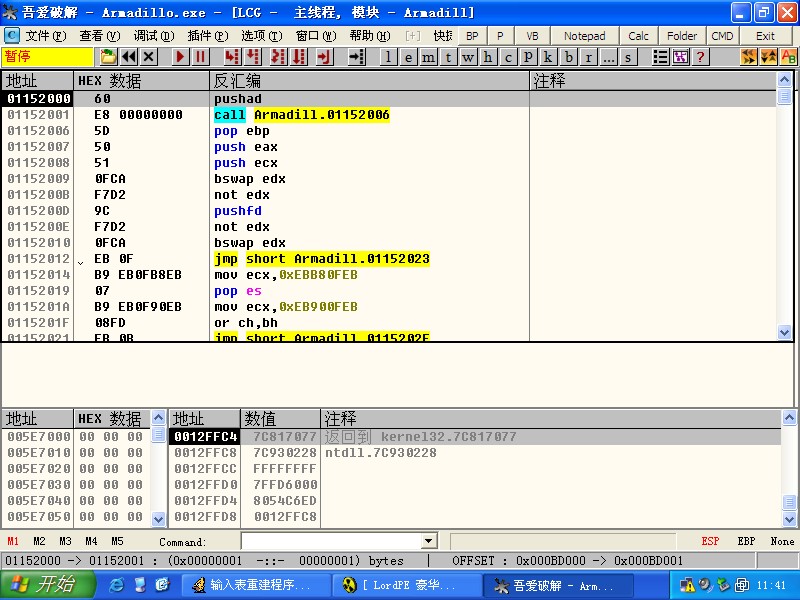Image resolution: width=800 pixels, height=600 pixels.
Task: Click the orange AB toolbar icon
Action: tap(789, 57)
